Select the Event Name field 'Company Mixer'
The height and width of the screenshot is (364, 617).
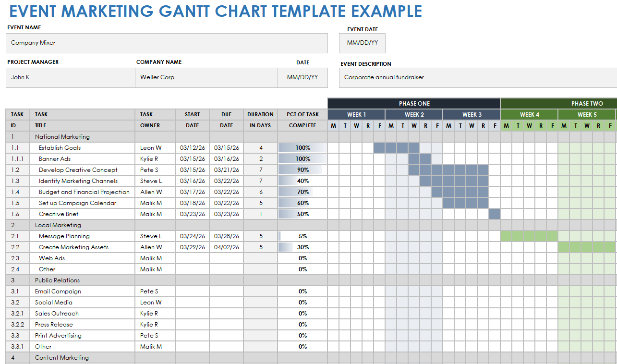coord(167,43)
